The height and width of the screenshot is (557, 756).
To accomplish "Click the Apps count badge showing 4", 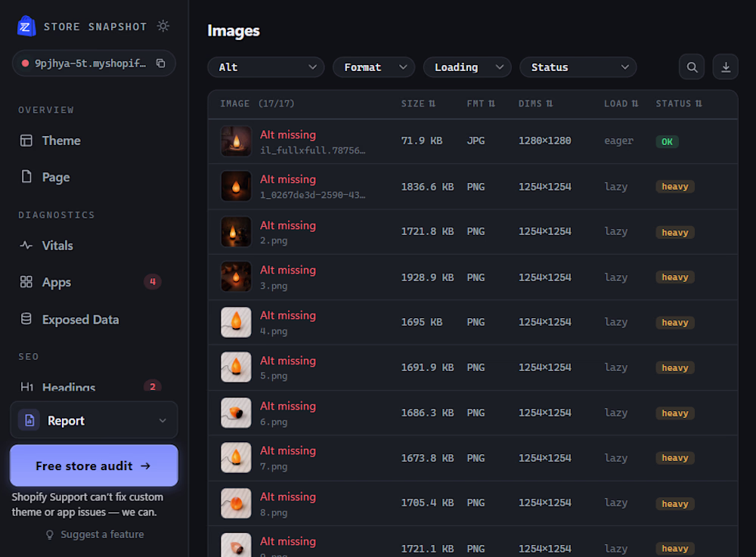I will (153, 282).
